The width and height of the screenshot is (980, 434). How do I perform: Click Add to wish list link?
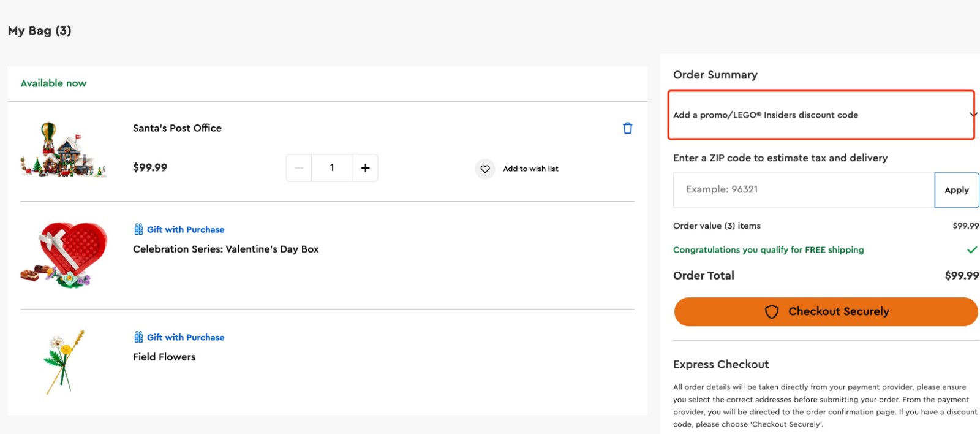pos(530,169)
